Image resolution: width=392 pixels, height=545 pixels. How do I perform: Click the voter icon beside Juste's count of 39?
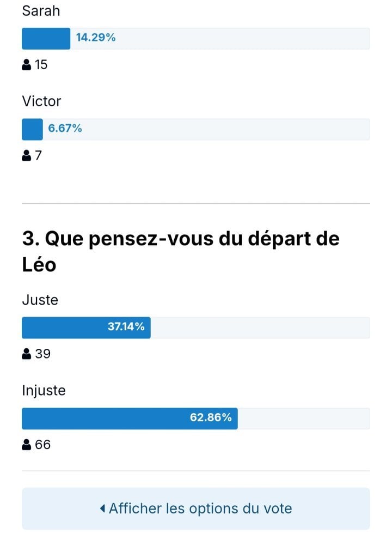(26, 354)
